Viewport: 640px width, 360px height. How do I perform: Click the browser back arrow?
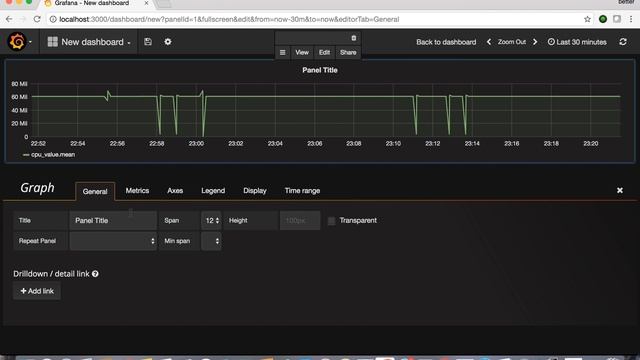[x=9, y=19]
